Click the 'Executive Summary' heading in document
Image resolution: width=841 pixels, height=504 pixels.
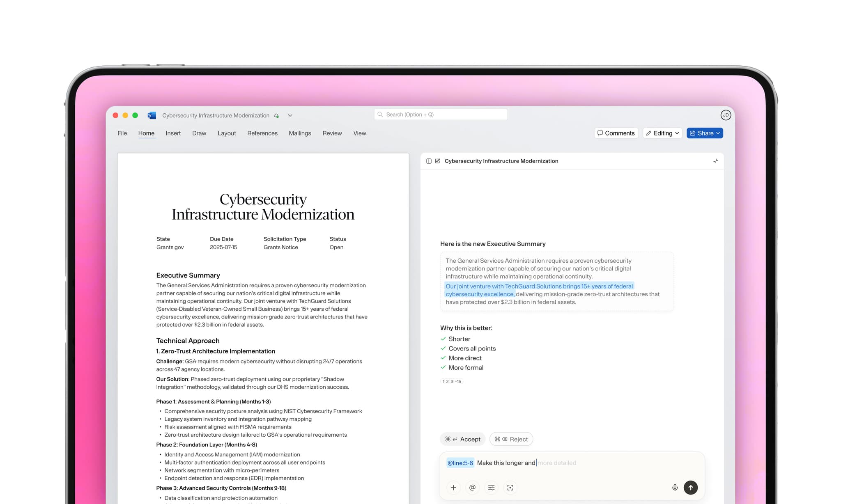click(x=188, y=275)
